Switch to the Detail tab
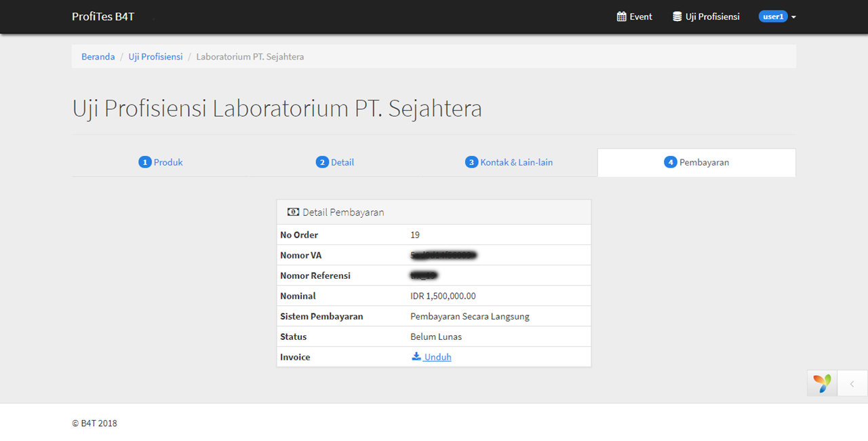The width and height of the screenshot is (868, 441). 342,162
